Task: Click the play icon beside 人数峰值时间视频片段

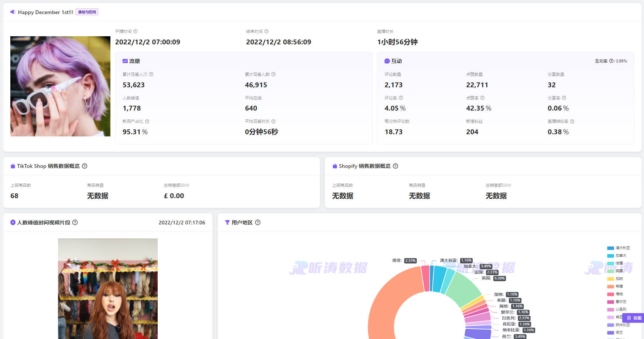Action: (13, 223)
